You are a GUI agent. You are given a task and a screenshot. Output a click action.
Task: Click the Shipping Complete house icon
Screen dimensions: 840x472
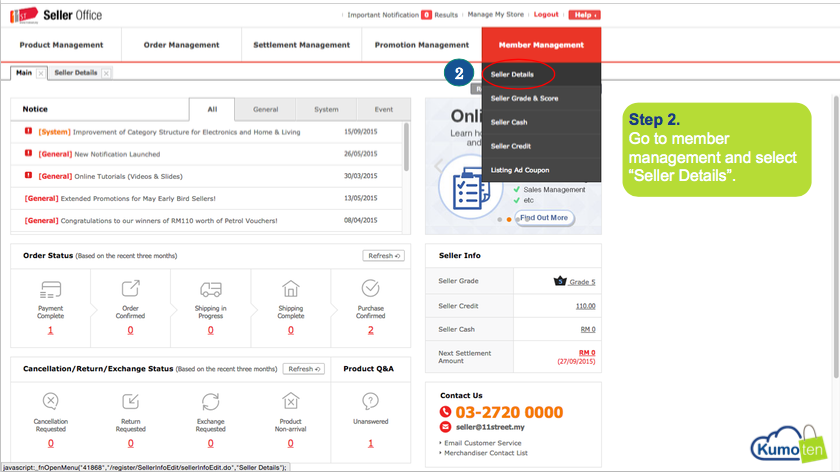click(x=290, y=289)
